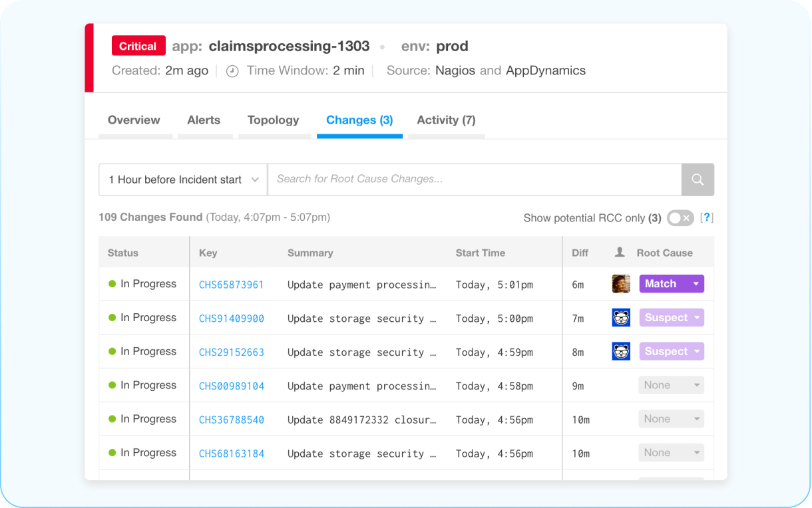Viewport: 812px width, 508px height.
Task: Click the clock icon beside Time Window
Action: pos(232,70)
